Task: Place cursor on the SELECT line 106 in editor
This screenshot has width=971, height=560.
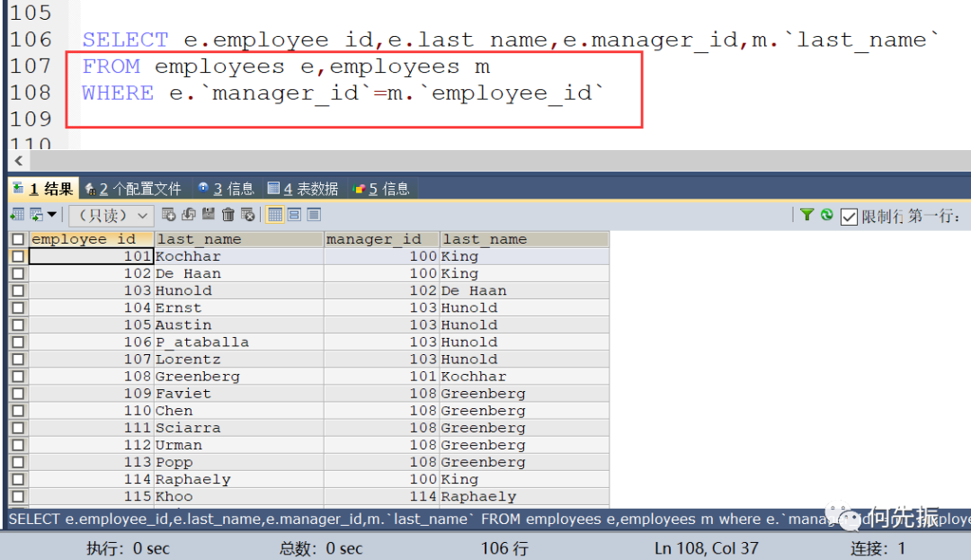Action: click(511, 40)
